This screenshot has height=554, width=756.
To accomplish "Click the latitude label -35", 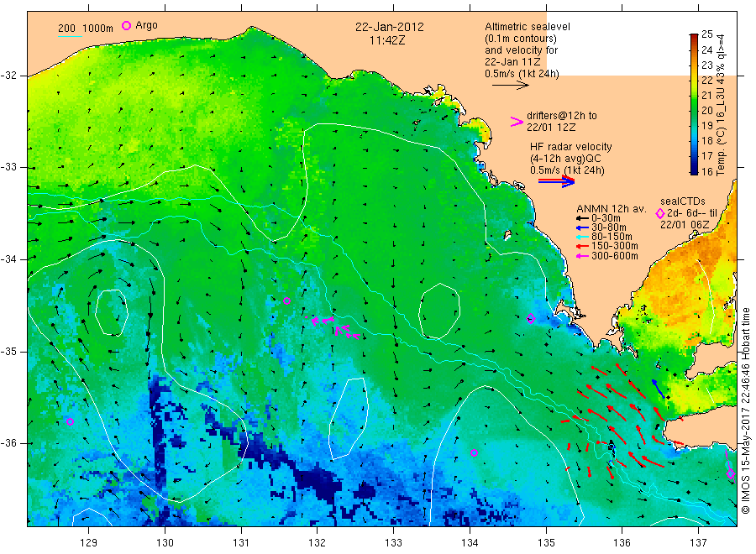I will tap(8, 351).
